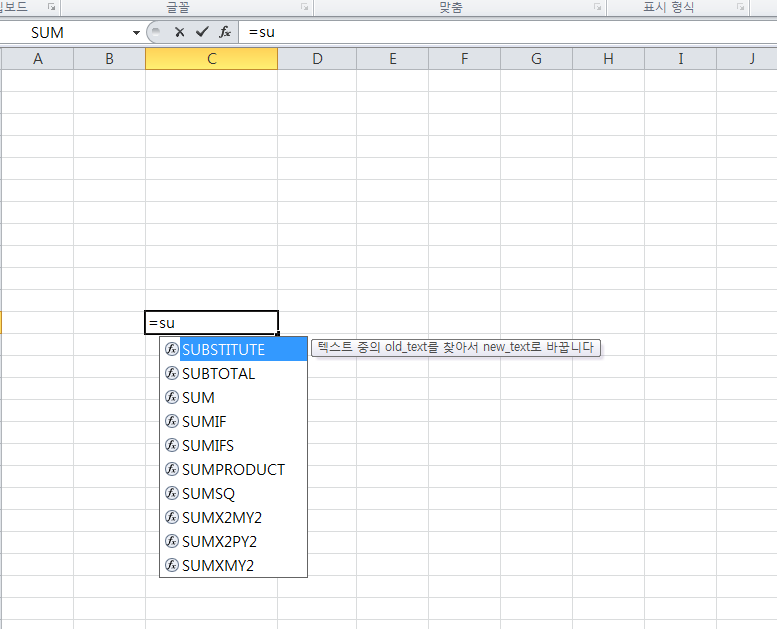Click fx icon beside SUMXMY2
777x629 pixels.
171,565
